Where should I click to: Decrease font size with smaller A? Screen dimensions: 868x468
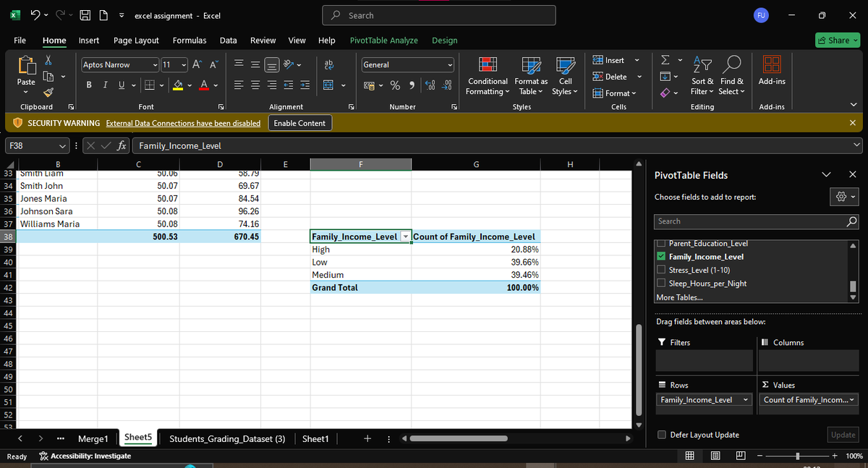click(x=213, y=65)
